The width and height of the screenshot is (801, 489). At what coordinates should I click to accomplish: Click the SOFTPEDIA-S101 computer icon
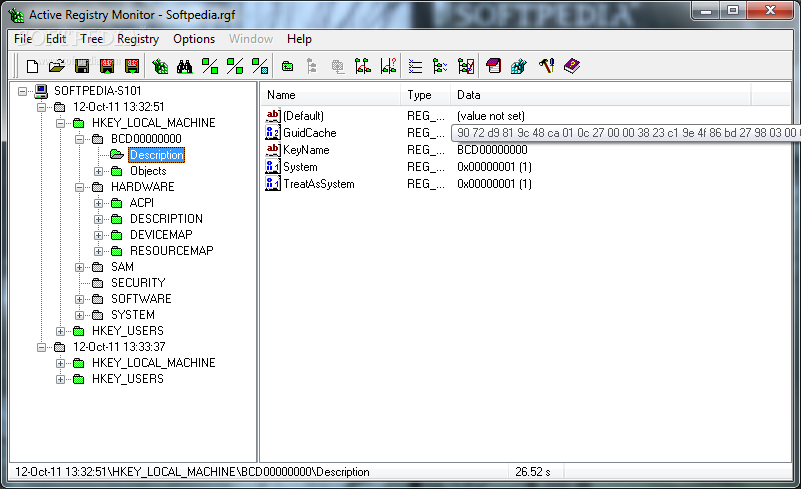tap(41, 91)
